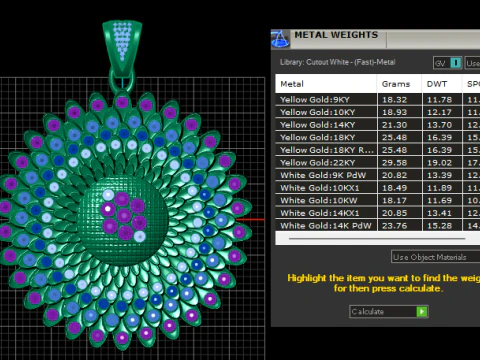Click the jump ring below the bail
Viewport: 480px width, 360px height.
(x=122, y=82)
